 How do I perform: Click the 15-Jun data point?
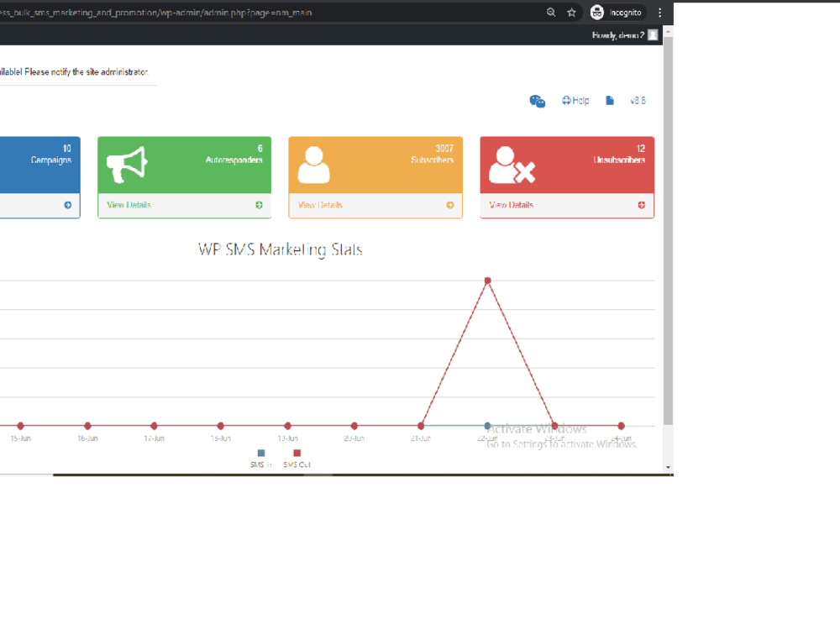(20, 426)
